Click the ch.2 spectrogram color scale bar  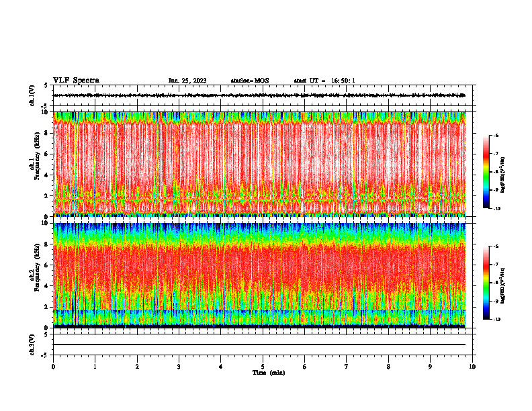[x=486, y=283]
